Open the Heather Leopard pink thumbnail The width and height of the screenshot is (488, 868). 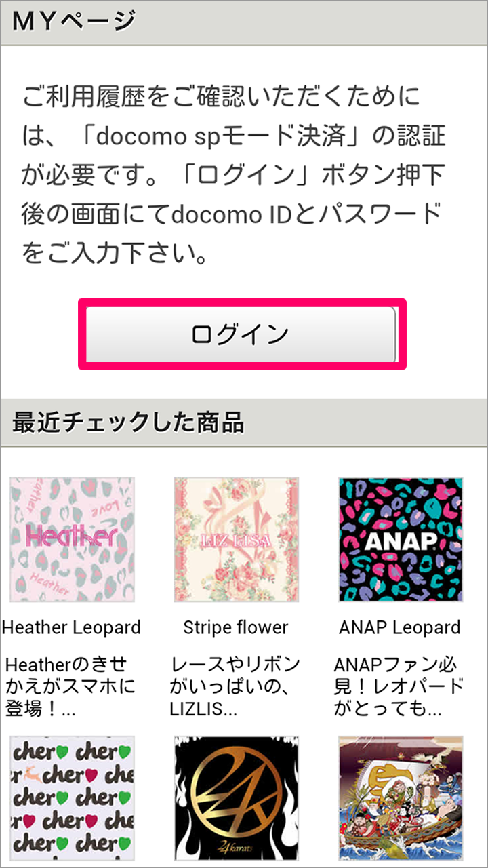tap(72, 540)
